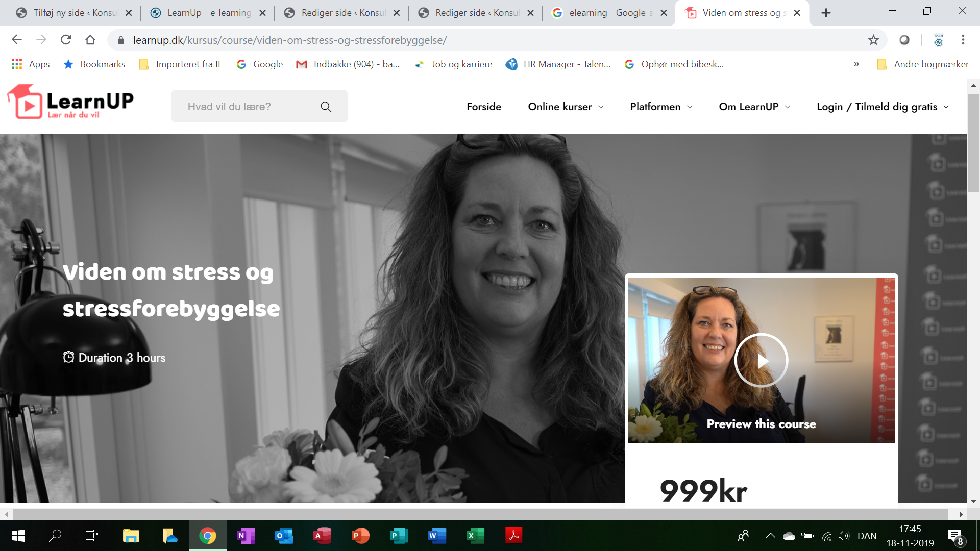Open the Chrome three-dot menu
The width and height of the screenshot is (980, 551).
click(x=963, y=40)
